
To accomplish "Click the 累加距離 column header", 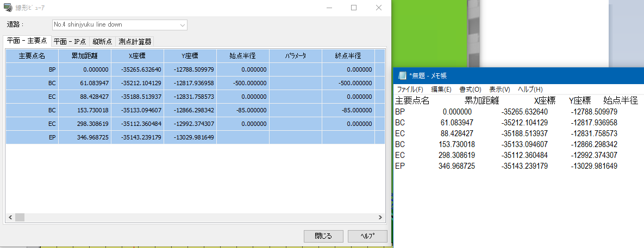I will 85,56.
